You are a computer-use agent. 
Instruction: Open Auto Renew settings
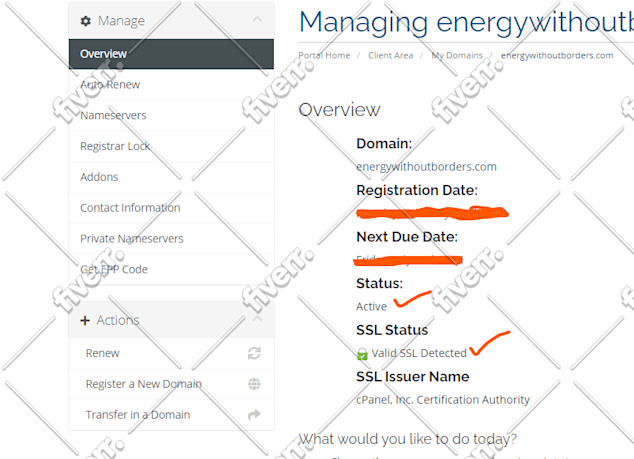171,85
